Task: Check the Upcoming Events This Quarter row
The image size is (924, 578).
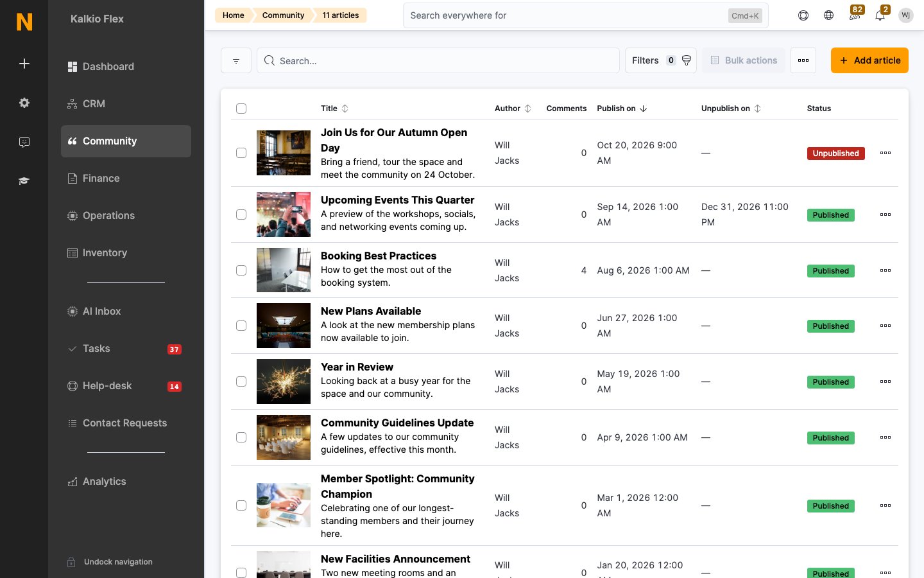Action: tap(241, 215)
